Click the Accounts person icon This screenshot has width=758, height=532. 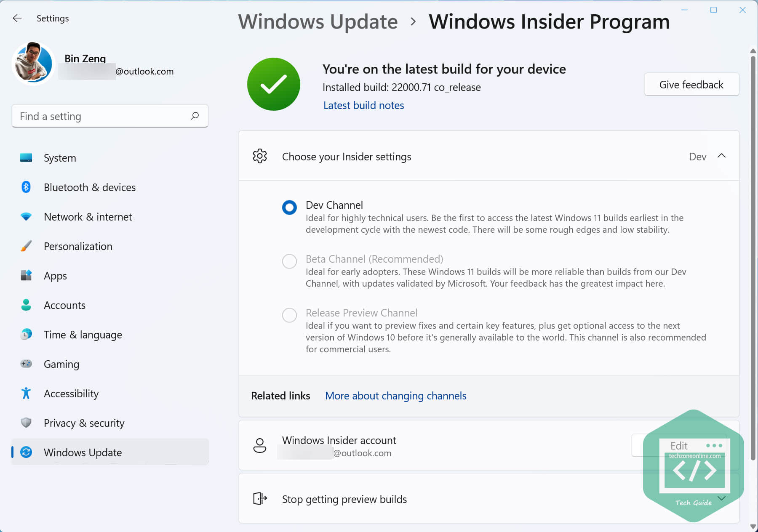26,305
